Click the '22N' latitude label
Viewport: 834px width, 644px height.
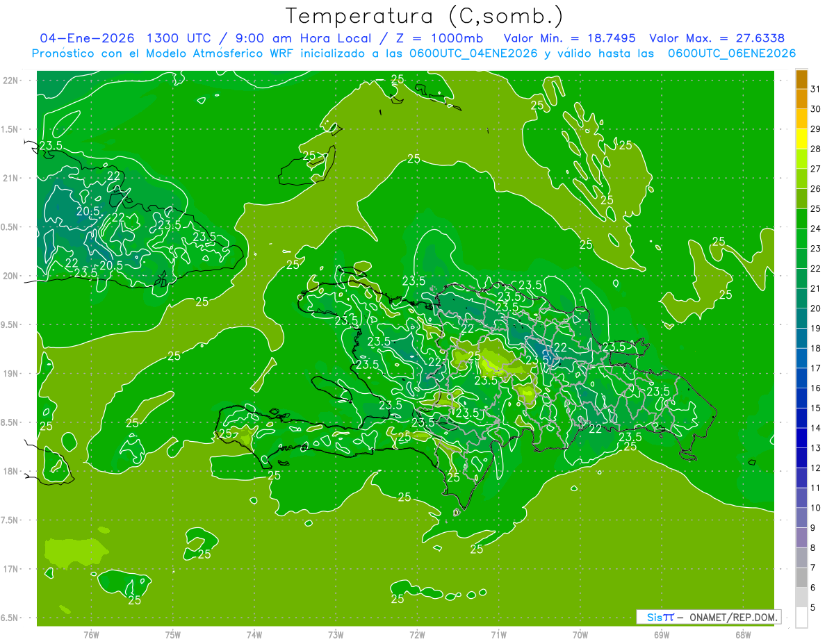tap(10, 81)
